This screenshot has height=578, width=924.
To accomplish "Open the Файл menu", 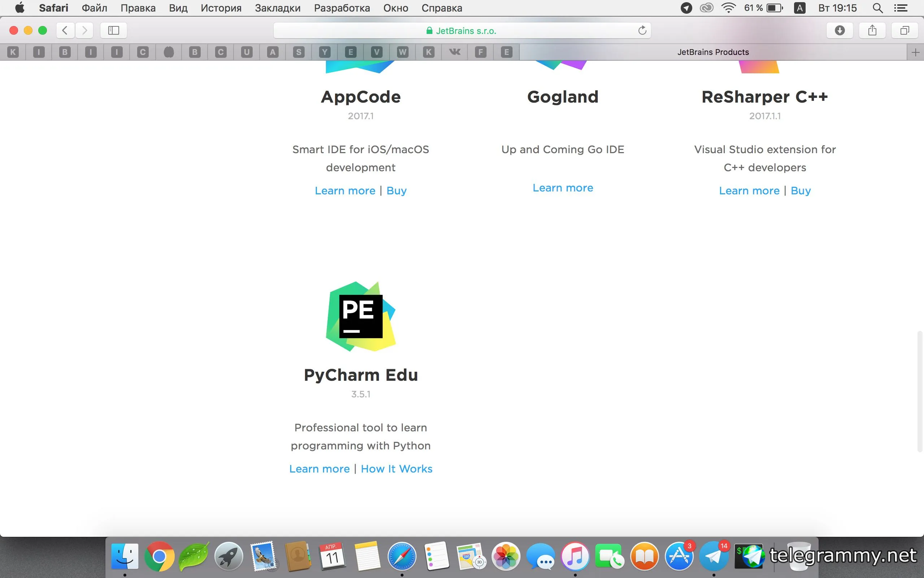I will (94, 8).
